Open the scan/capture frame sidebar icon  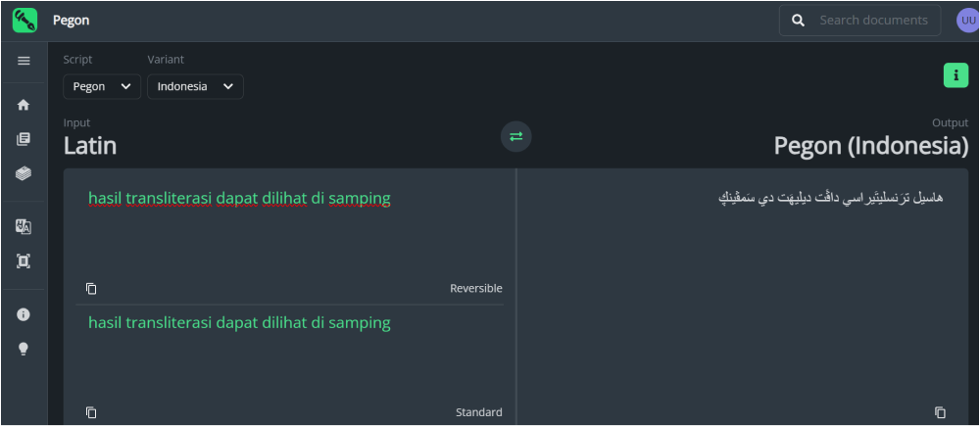tap(24, 261)
